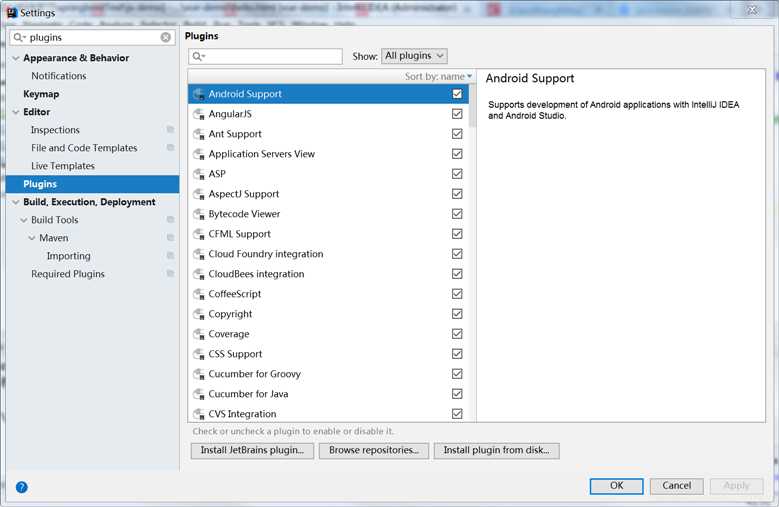This screenshot has height=507, width=779.
Task: Select Live Templates in settings tree
Action: [63, 166]
